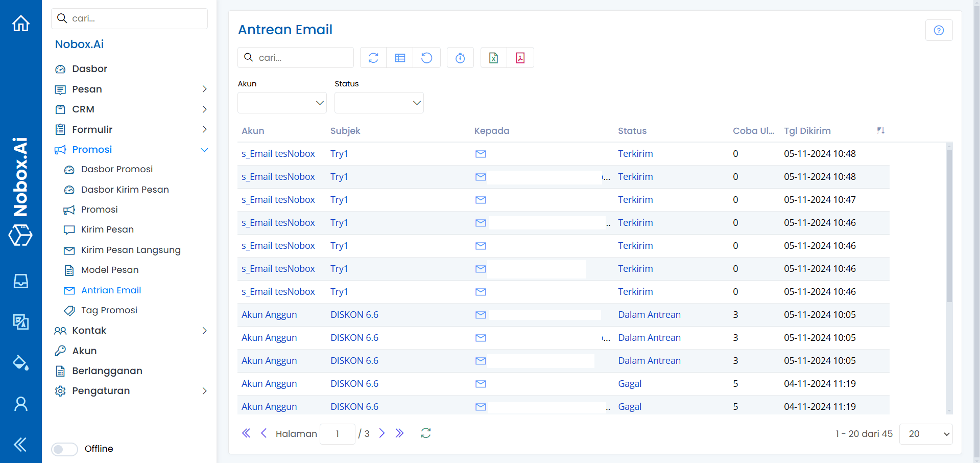This screenshot has height=463, width=980.
Task: Export the table to PDF
Action: point(520,57)
